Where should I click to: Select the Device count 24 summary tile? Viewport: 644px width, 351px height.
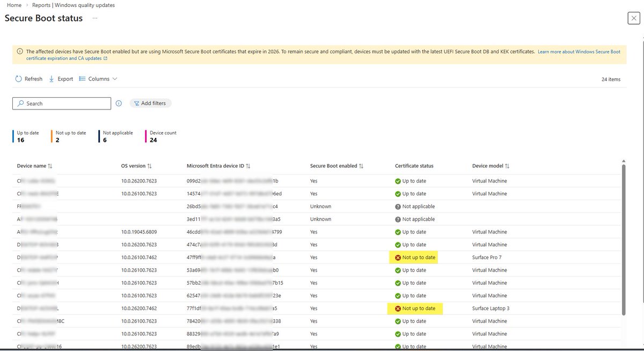(x=161, y=136)
